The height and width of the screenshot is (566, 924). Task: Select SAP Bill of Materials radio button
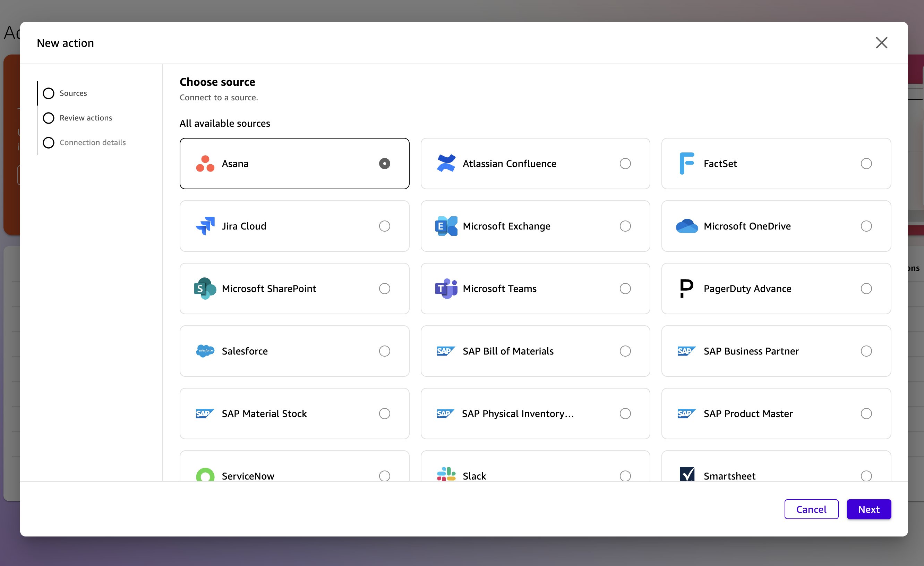pos(625,351)
